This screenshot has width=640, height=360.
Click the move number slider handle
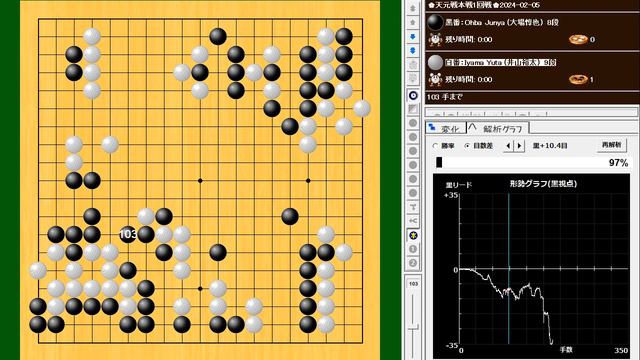coord(413,327)
